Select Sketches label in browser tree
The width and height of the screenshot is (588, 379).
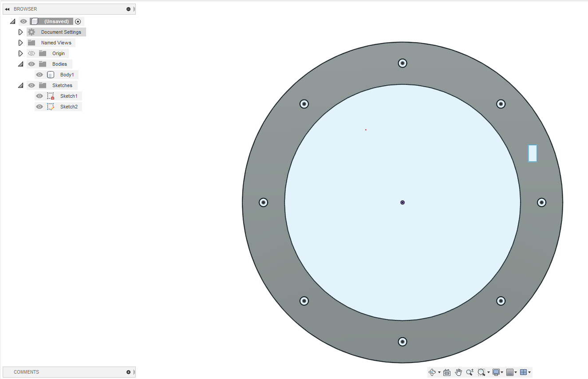(x=62, y=85)
